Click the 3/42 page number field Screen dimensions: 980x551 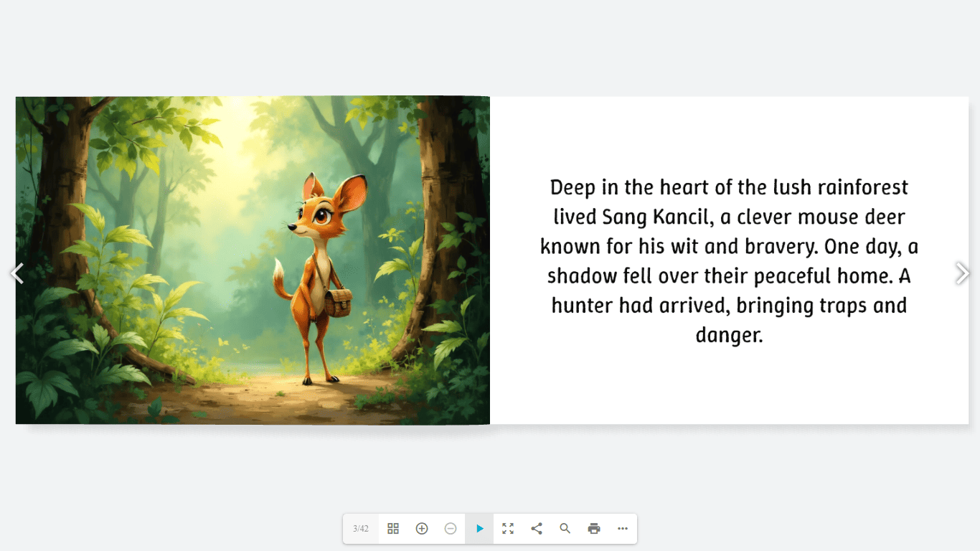point(361,529)
